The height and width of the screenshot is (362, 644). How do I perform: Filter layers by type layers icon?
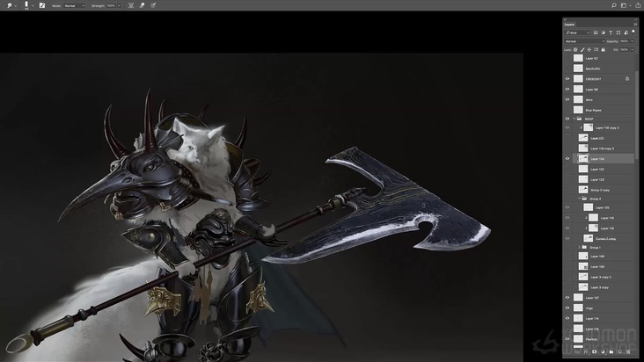click(x=611, y=33)
